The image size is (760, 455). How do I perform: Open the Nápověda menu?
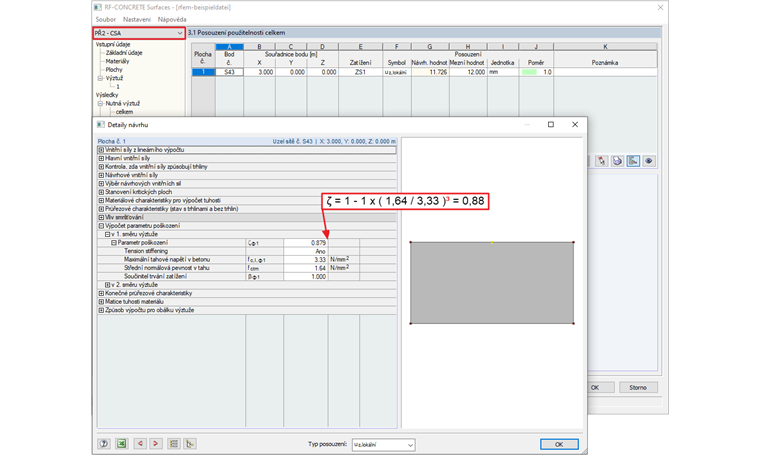(172, 19)
